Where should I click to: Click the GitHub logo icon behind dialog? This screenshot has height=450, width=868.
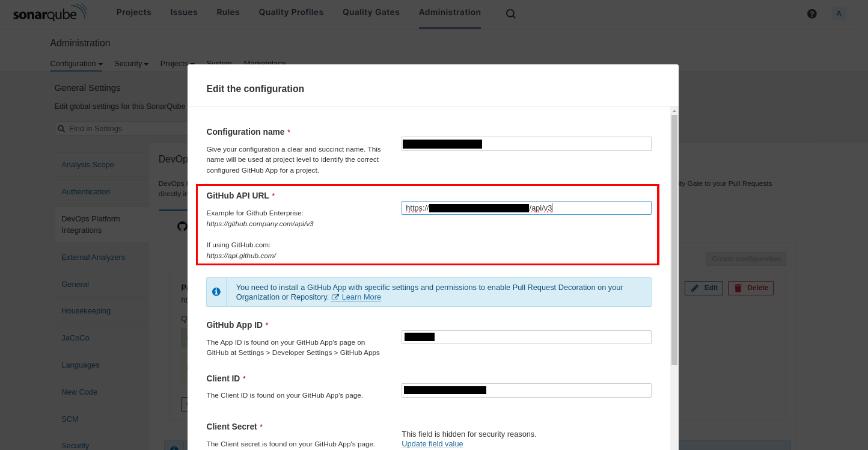182,226
